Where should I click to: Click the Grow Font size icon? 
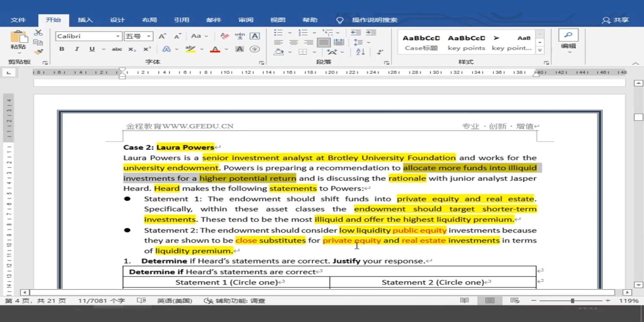click(x=162, y=36)
